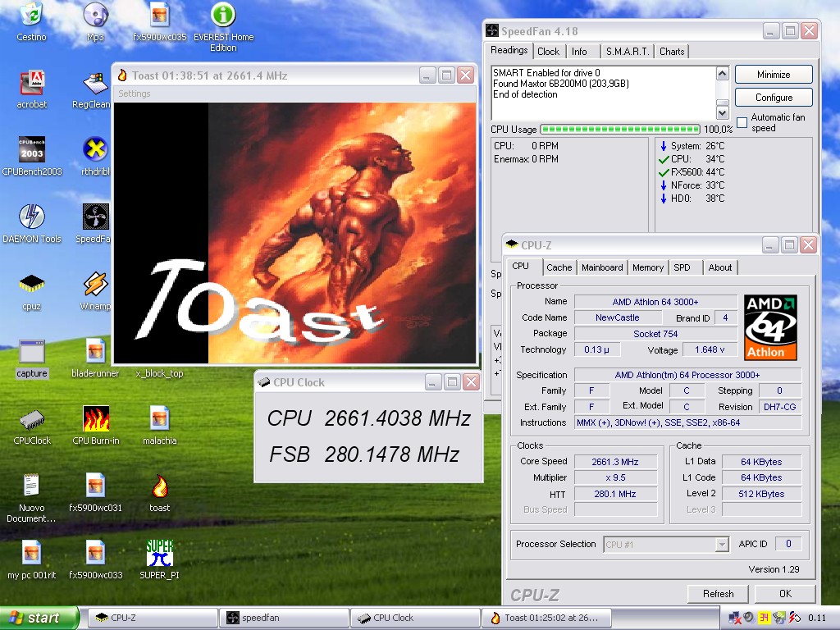Screen dimensions: 840x630
Task: Switch to CPU Clock taskbar button
Action: click(415, 618)
